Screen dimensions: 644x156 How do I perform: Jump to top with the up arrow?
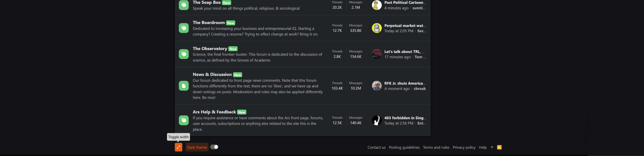pyautogui.click(x=492, y=147)
